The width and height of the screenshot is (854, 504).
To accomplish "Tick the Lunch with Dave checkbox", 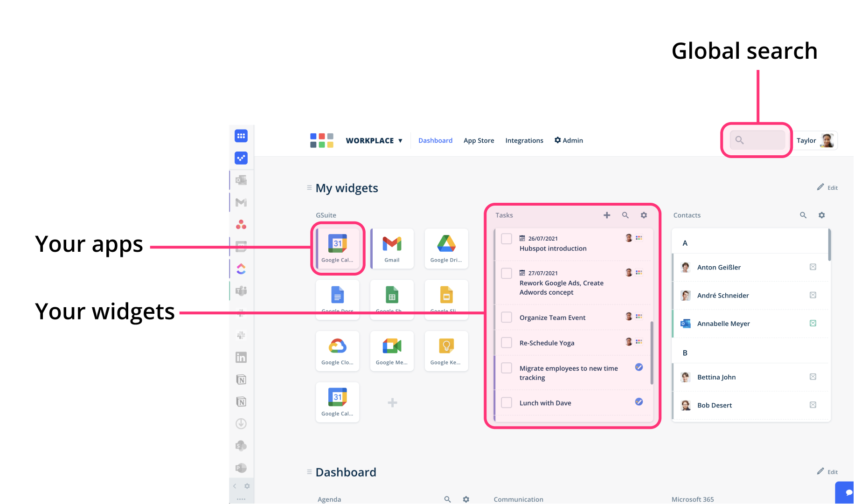I will pos(507,402).
